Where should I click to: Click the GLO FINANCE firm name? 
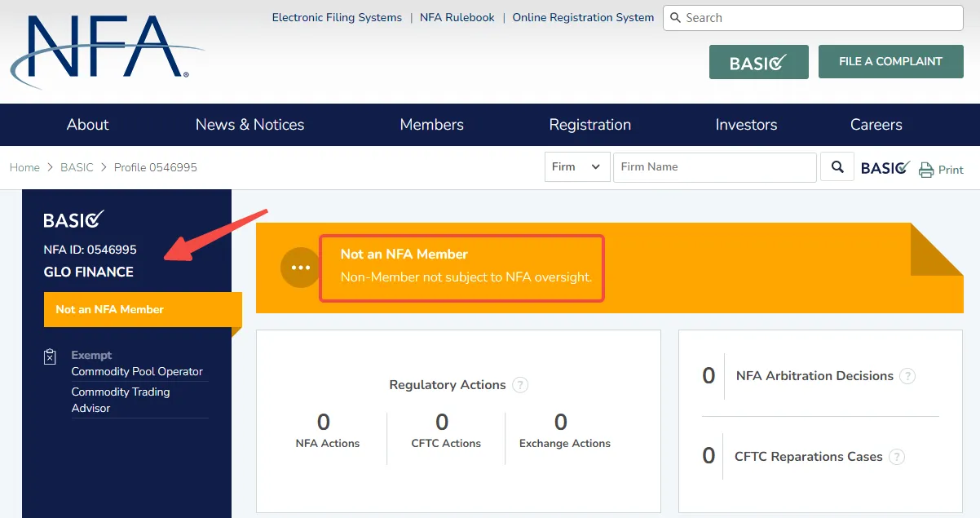(x=89, y=272)
